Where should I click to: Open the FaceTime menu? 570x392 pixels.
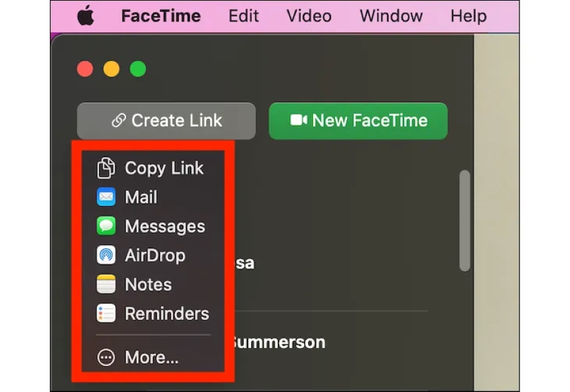click(x=161, y=16)
